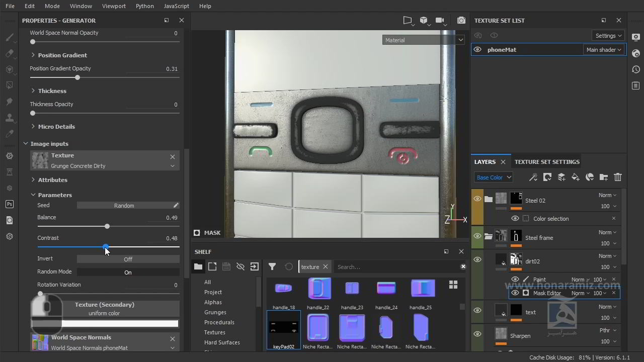The height and width of the screenshot is (362, 644).
Task: Collapse the Image inputs section
Action: (26, 143)
